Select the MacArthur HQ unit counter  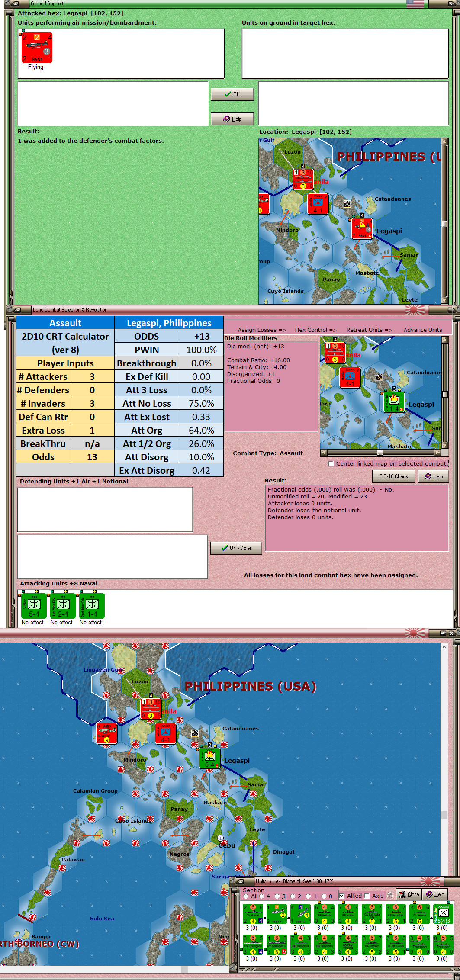tap(443, 914)
